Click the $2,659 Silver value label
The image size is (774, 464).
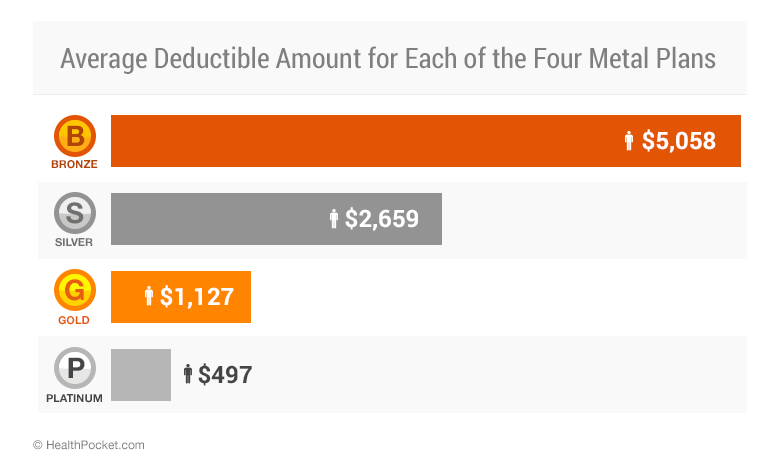[382, 219]
